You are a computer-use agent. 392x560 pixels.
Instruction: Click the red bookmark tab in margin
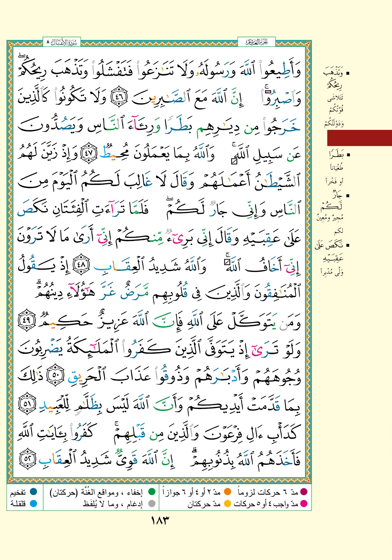(x=359, y=138)
